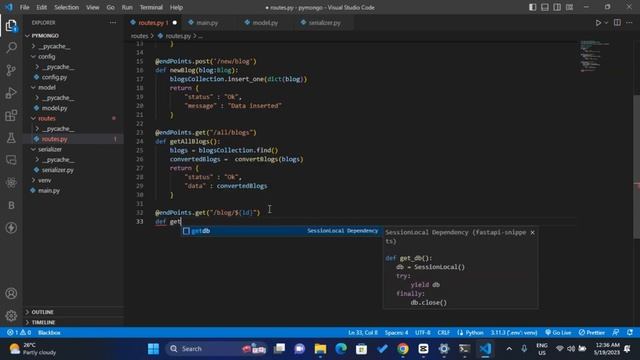Open the notifications bell in the status bar
The width and height of the screenshot is (640, 360).
(629, 333)
